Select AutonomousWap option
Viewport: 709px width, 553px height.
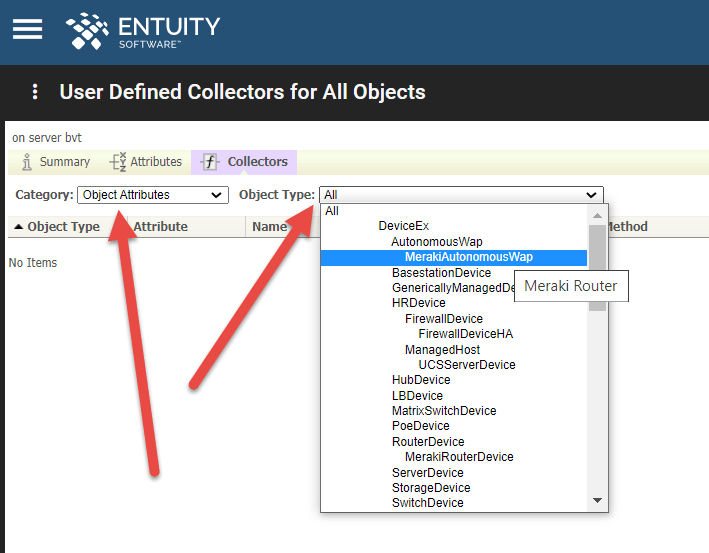tap(454, 241)
